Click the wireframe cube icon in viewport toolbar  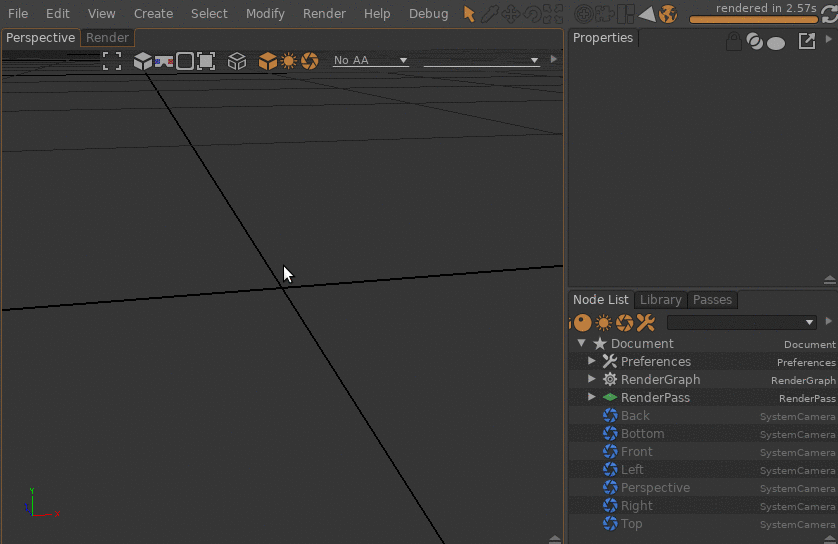tap(237, 61)
